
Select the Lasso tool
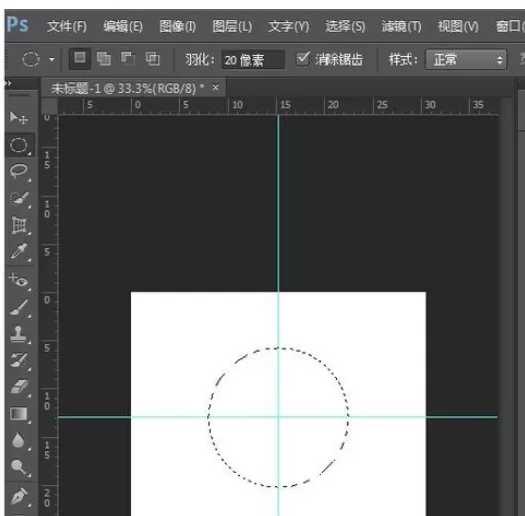coord(18,171)
